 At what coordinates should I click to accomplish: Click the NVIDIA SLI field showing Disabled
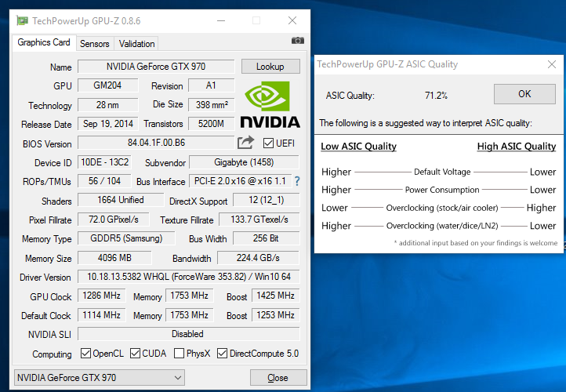click(189, 334)
